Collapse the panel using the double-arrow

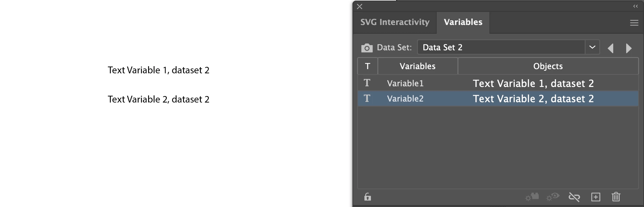635,6
